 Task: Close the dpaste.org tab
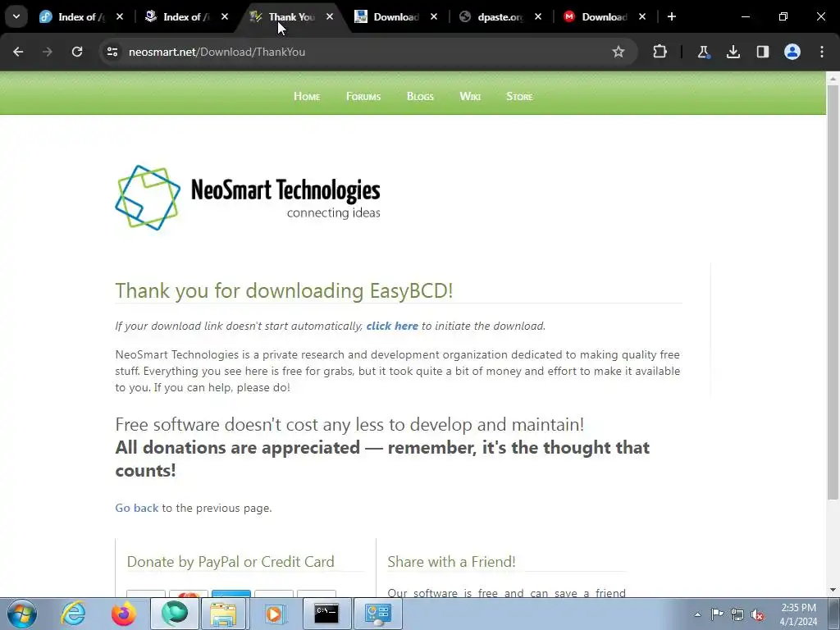tap(538, 16)
